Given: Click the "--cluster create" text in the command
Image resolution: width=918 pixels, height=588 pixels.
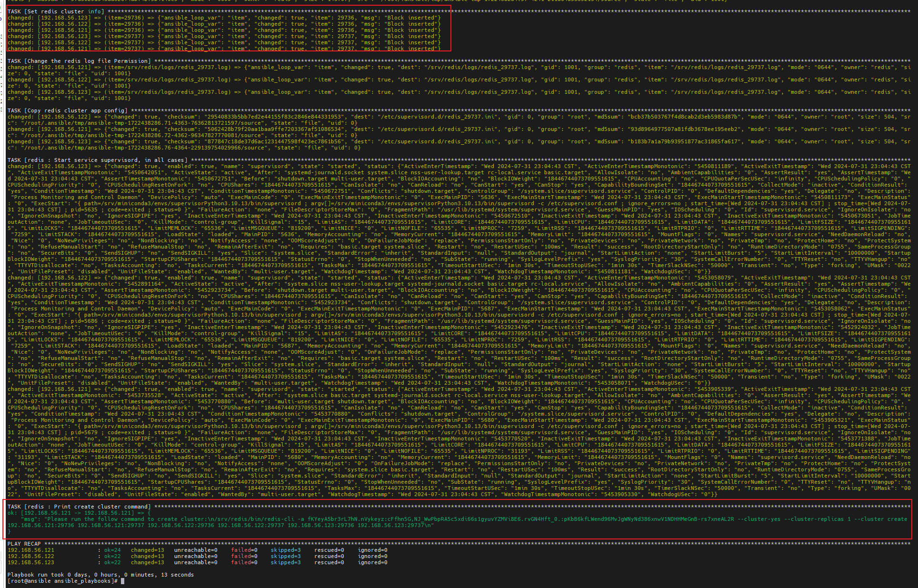Looking at the screenshot, I should 881,519.
